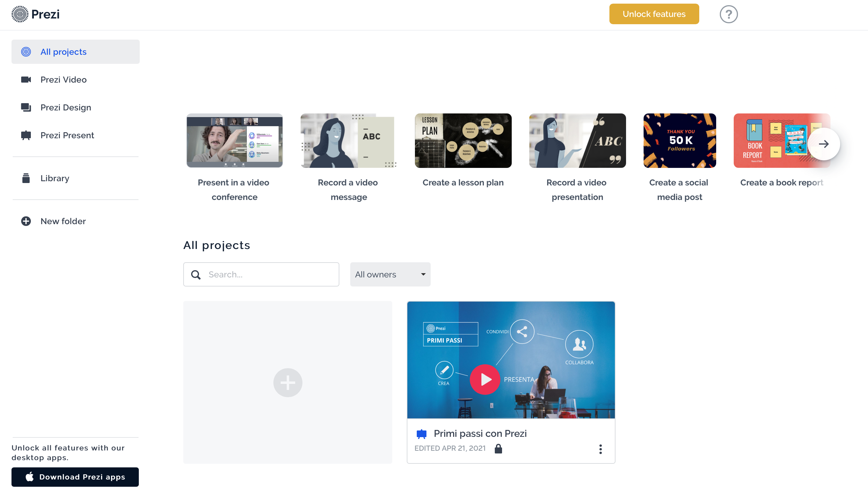Click the Prezi logo icon
868x494 pixels.
click(x=20, y=14)
